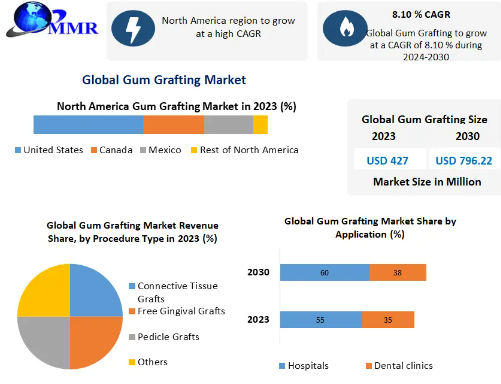Click the '8.10 % CAGR' heading
The width and height of the screenshot is (501, 384).
coord(421,15)
